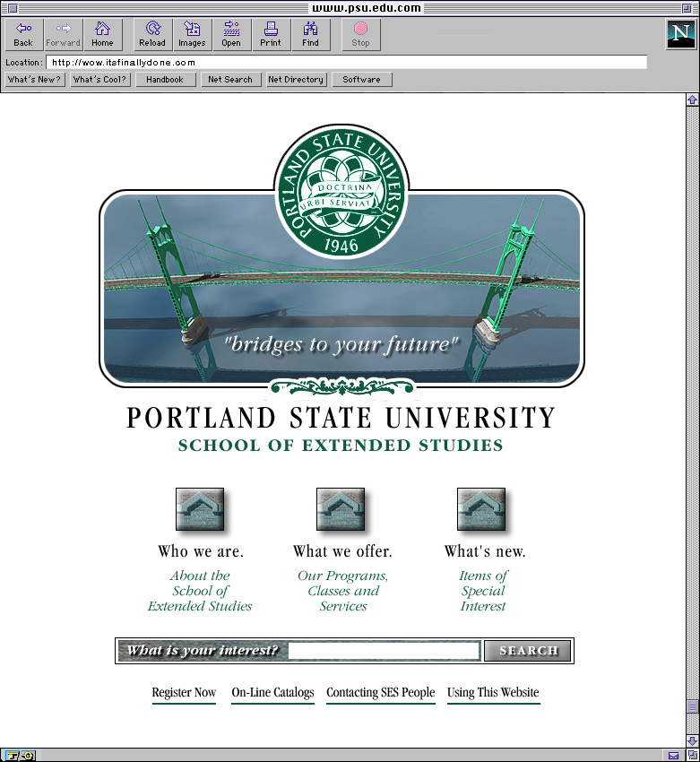
Task: Click the Software directory button
Action: (362, 79)
